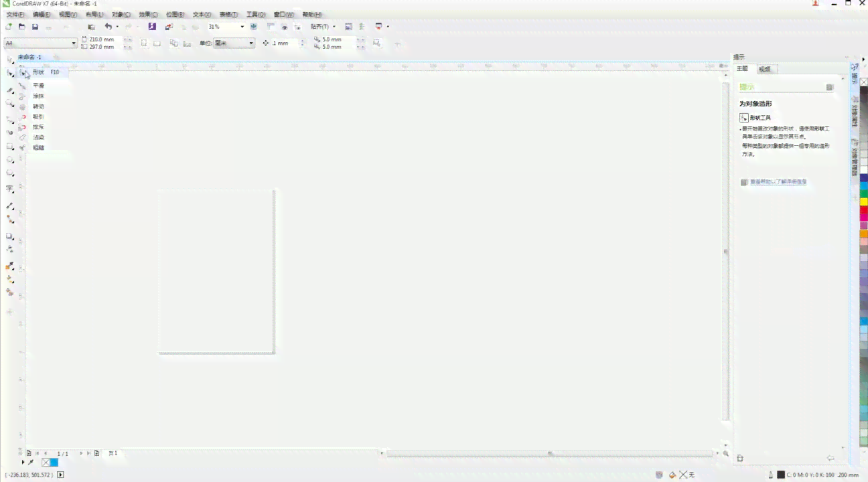Image resolution: width=868 pixels, height=482 pixels.
Task: Click the Save icon in toolbar
Action: (35, 27)
